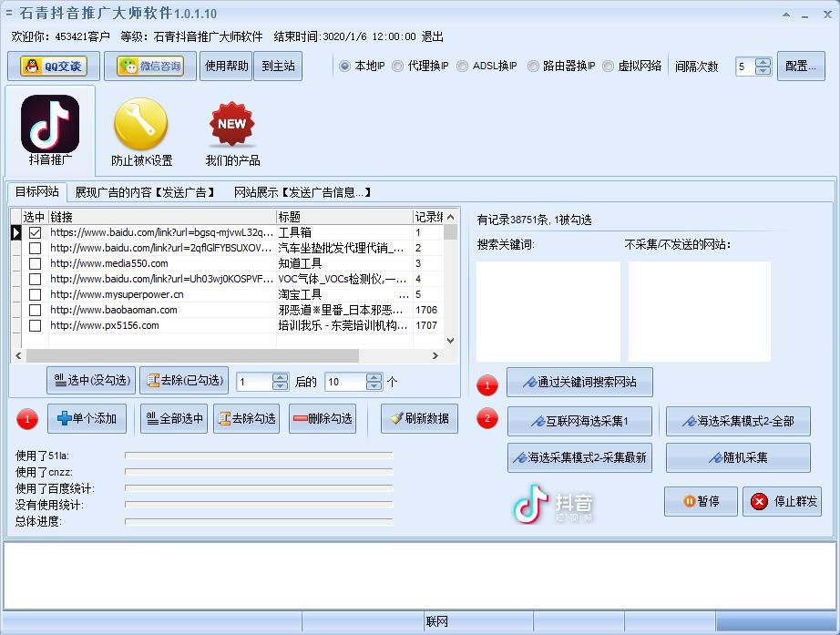Click the 总体进度 progress bar
Image resolution: width=840 pixels, height=635 pixels.
[259, 521]
